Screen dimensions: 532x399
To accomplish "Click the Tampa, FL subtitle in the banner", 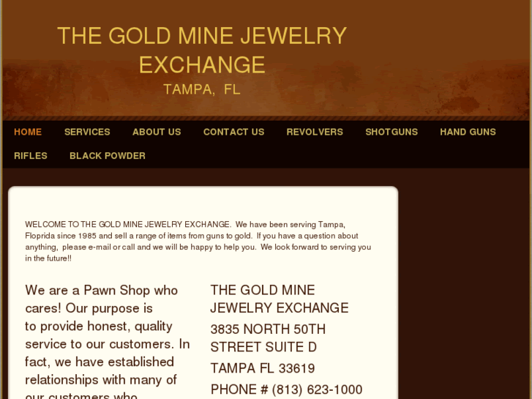I will [202, 89].
